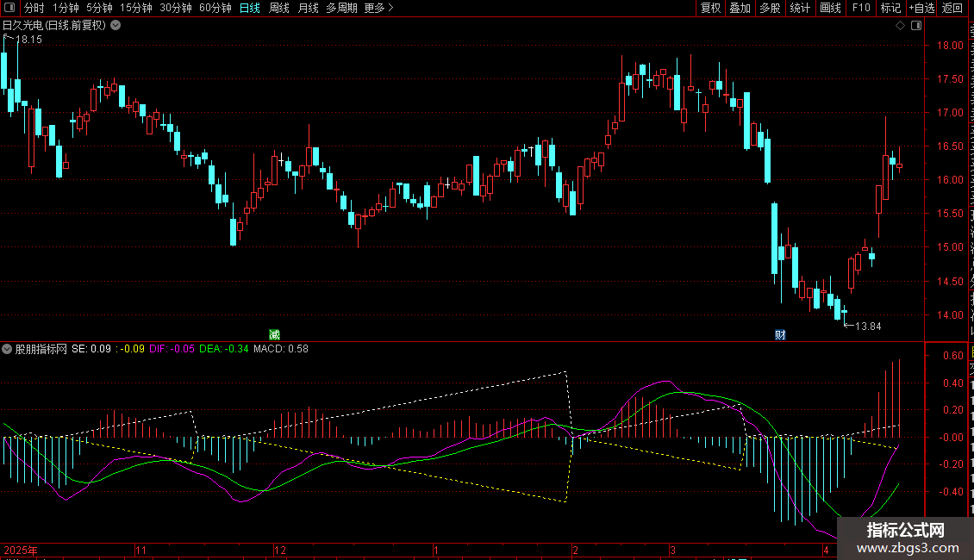Expand the 更多 periods menu
Image resolution: width=974 pixels, height=560 pixels.
coord(379,8)
